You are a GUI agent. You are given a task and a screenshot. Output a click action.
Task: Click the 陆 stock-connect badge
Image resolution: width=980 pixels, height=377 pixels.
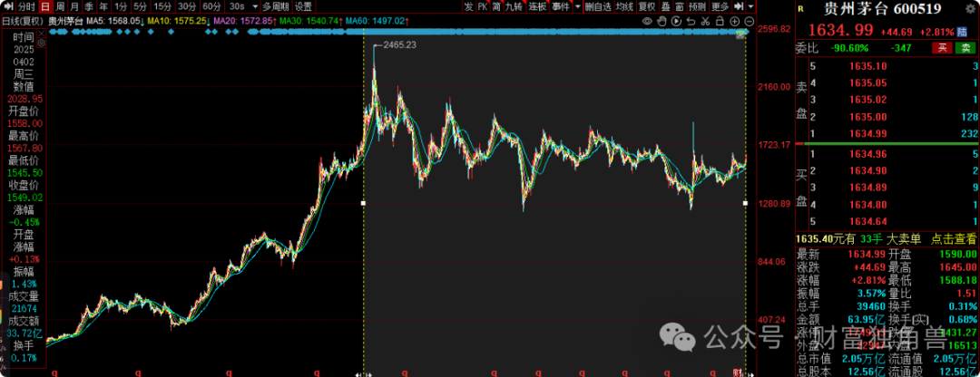coord(961,31)
